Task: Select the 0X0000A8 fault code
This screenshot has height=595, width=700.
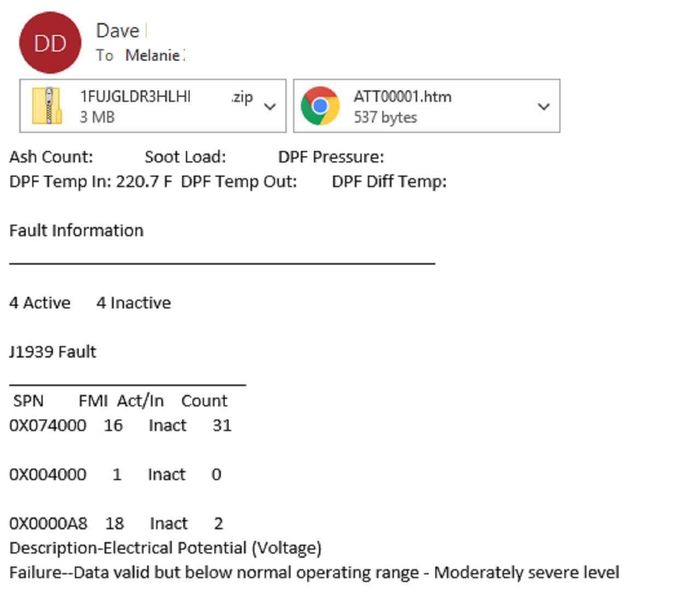Action: click(x=48, y=523)
